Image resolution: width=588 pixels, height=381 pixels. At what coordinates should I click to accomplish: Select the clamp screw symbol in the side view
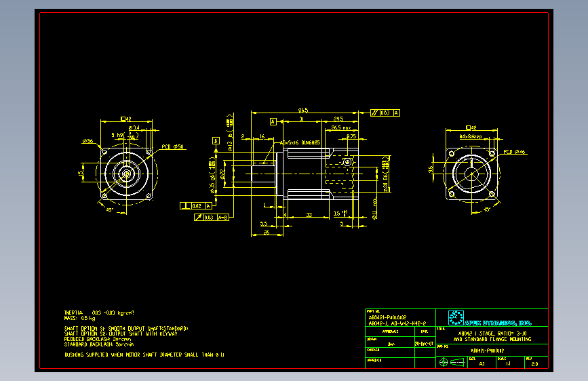(x=347, y=162)
